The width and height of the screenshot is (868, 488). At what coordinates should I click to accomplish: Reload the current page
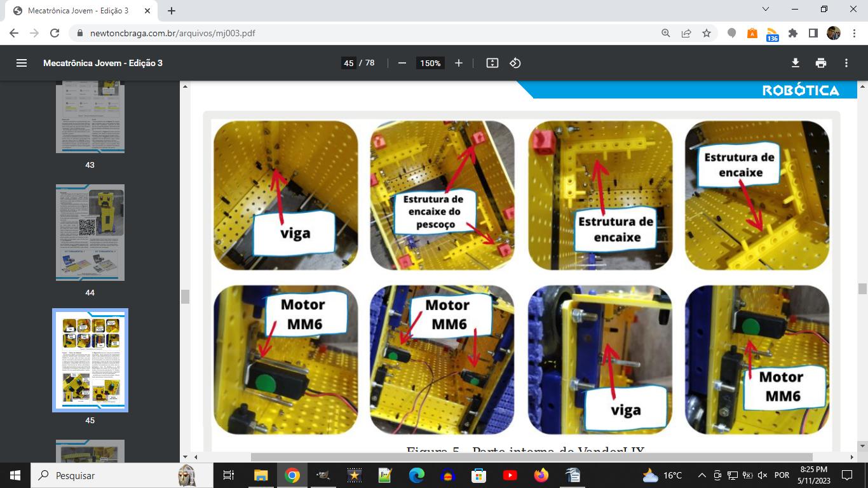coord(55,33)
